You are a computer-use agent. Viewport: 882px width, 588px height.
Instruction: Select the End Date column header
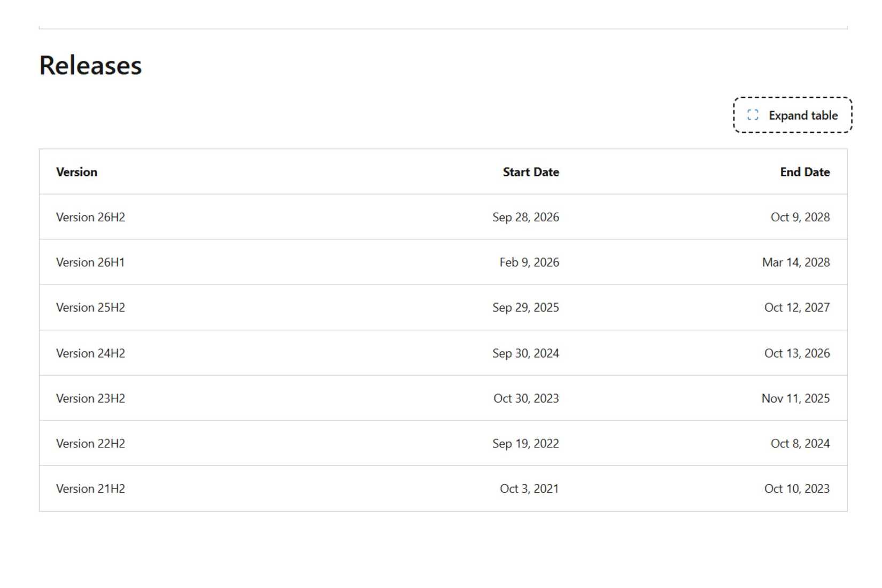(804, 172)
